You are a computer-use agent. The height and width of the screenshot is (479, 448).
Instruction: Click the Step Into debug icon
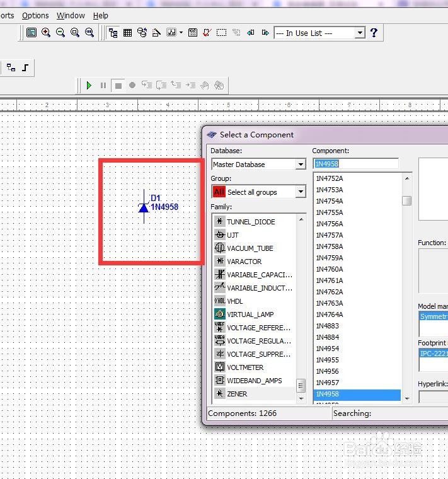tap(147, 85)
